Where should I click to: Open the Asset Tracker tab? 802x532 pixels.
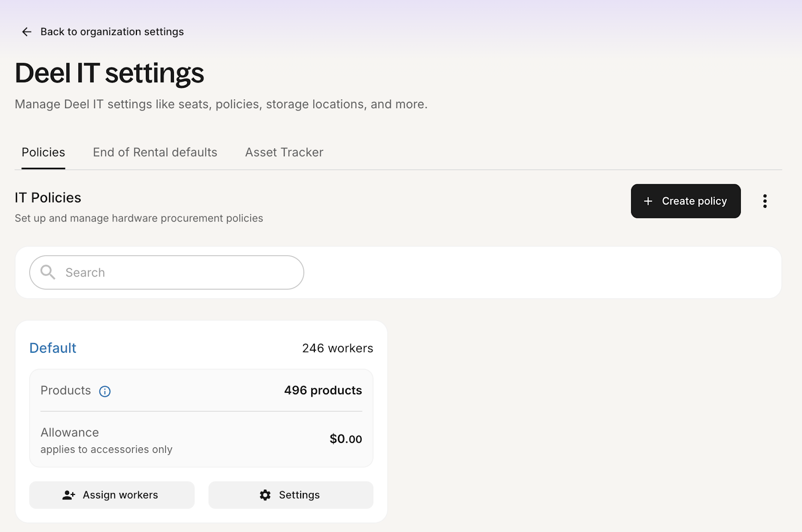(x=284, y=152)
